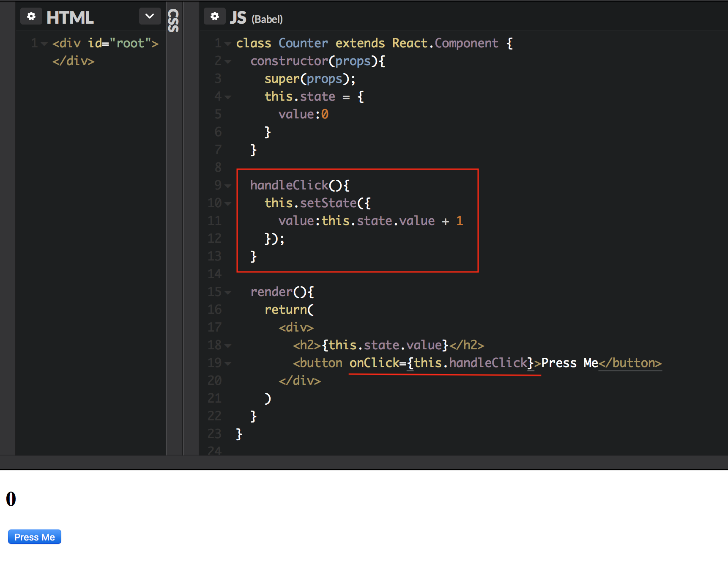Viewport: 728px width, 587px height.
Task: Open HTML editor settings gear
Action: pos(31,16)
